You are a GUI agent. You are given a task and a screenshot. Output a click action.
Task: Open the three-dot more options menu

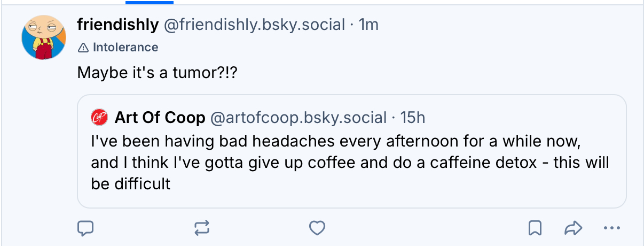point(609,228)
